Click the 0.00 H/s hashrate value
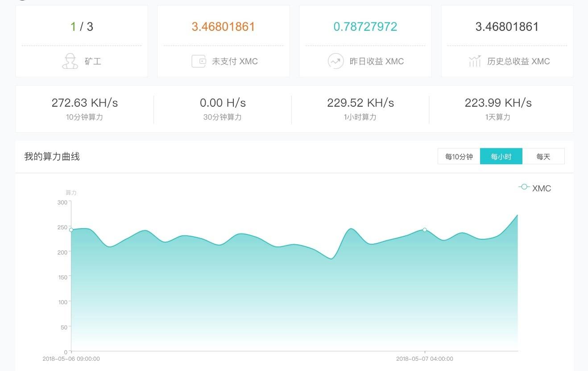Image resolution: width=588 pixels, height=371 pixels. pos(223,103)
